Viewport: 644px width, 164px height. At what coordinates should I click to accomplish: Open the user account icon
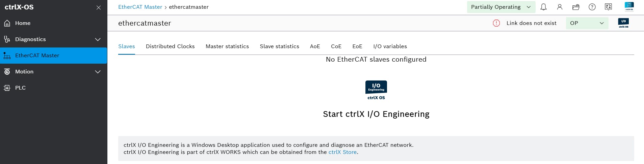tap(560, 7)
